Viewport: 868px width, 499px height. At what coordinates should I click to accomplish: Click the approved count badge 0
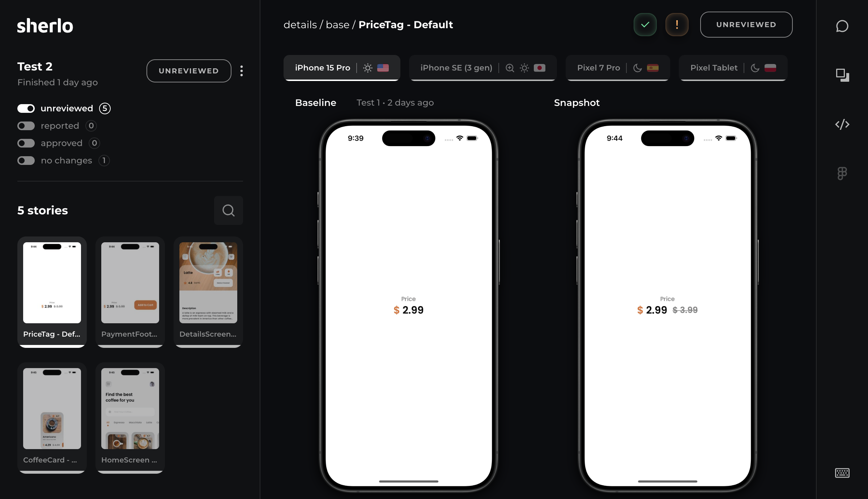click(x=94, y=143)
